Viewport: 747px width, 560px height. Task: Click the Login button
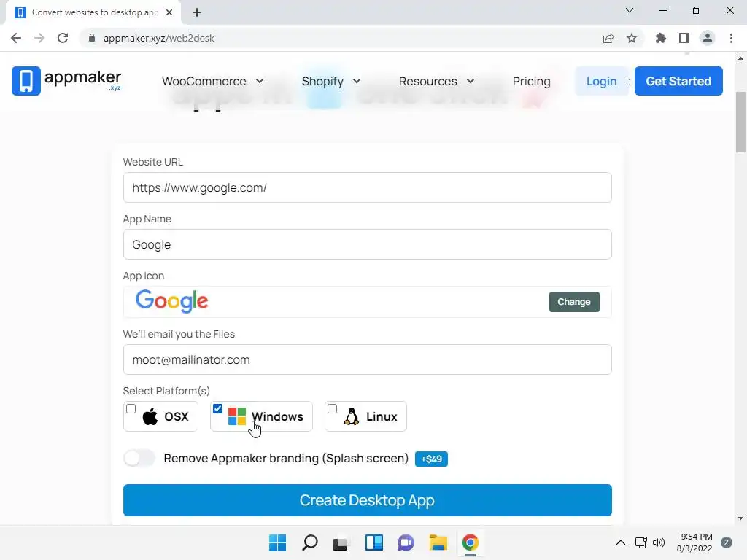pyautogui.click(x=601, y=81)
